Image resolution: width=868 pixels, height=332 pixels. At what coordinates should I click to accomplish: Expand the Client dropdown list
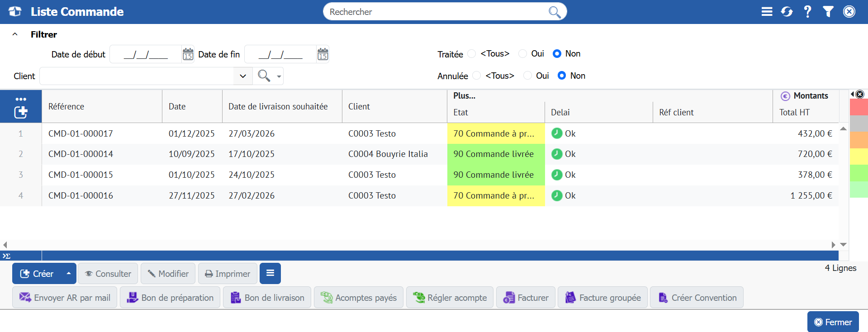243,76
